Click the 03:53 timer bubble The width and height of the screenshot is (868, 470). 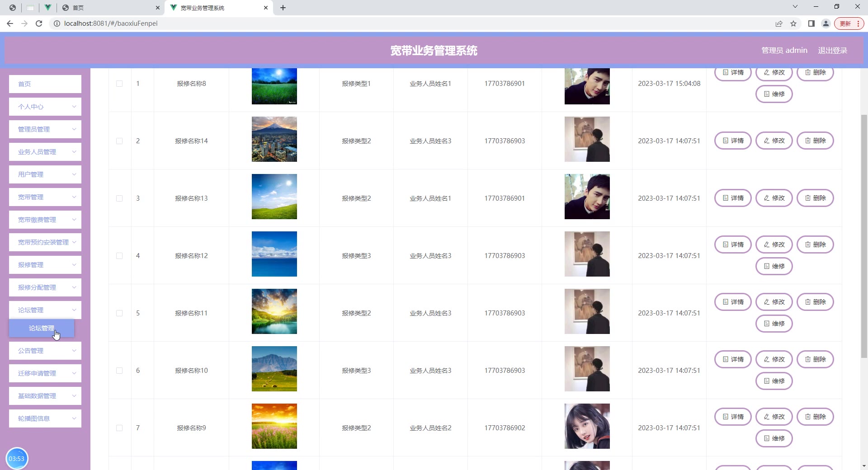[x=17, y=458]
